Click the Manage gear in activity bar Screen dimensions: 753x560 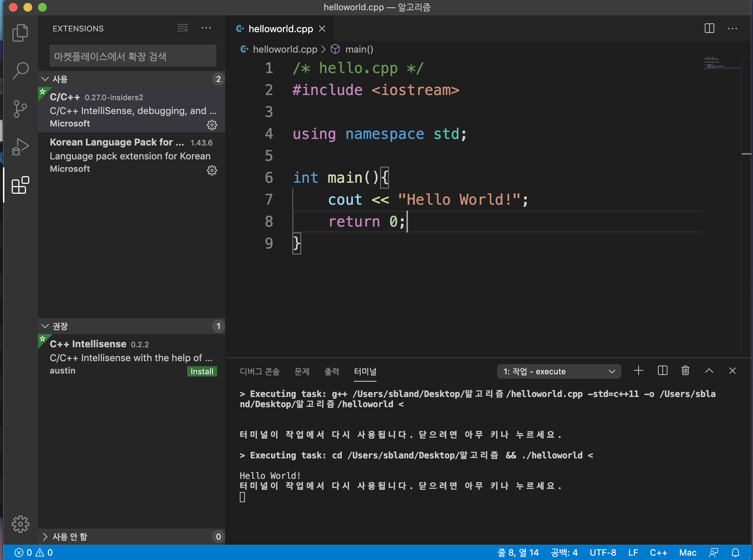[20, 524]
